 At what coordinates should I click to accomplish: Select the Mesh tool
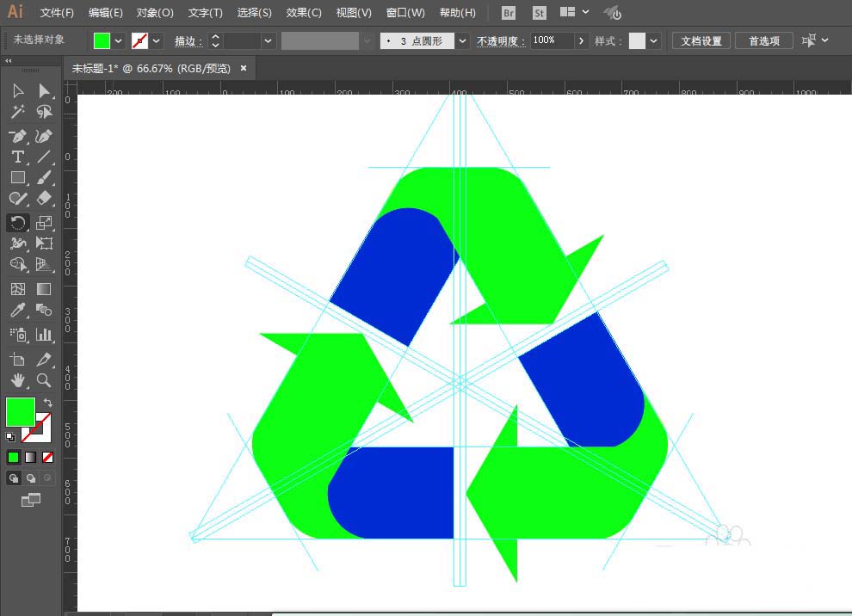[x=18, y=289]
